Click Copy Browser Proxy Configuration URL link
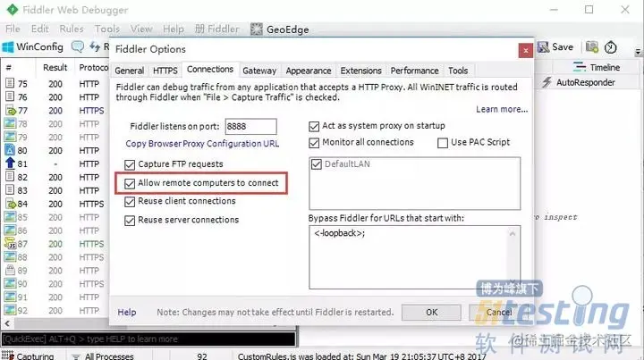Screen dimensions: 644x360 coord(202,144)
